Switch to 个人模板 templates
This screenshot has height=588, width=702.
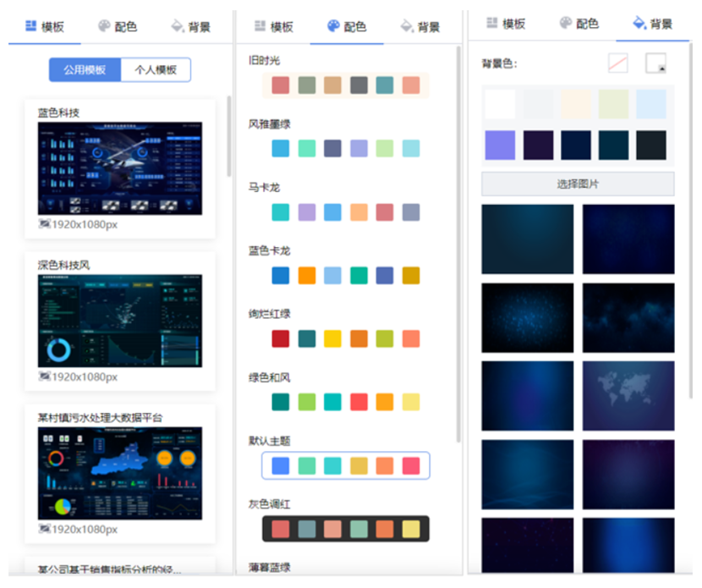(156, 69)
